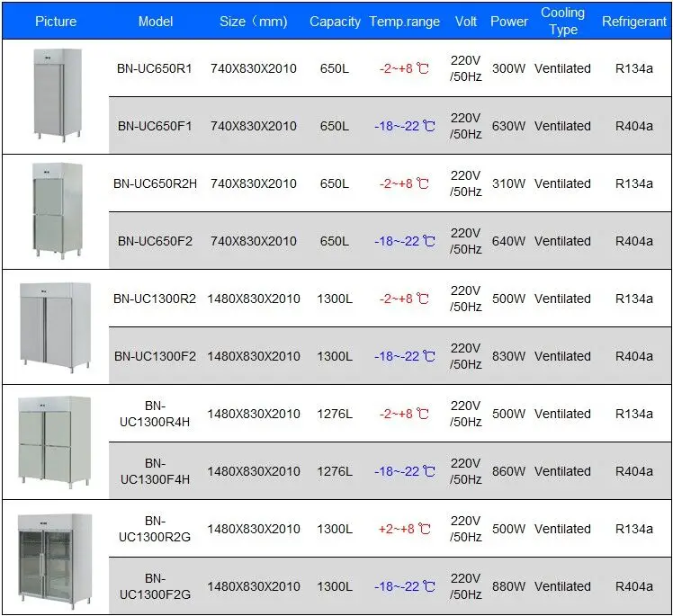This screenshot has height=616, width=673.
Task: Click the BN-UC1300R4H capacity 1276L
Action: click(335, 414)
